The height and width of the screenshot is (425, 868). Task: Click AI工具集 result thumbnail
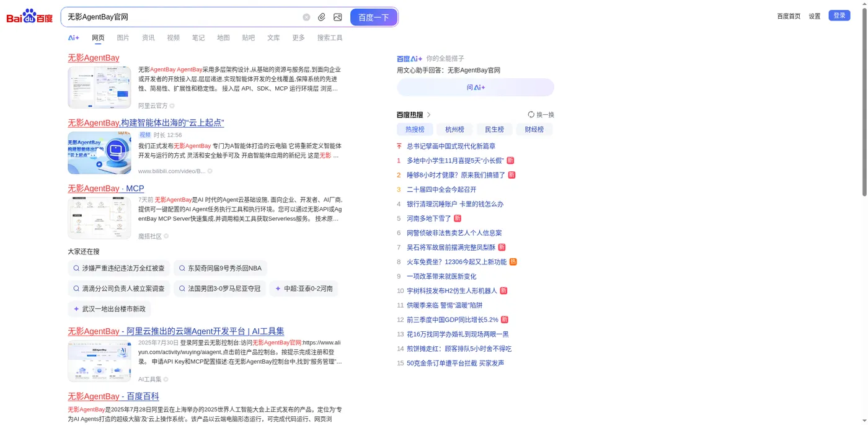(99, 360)
